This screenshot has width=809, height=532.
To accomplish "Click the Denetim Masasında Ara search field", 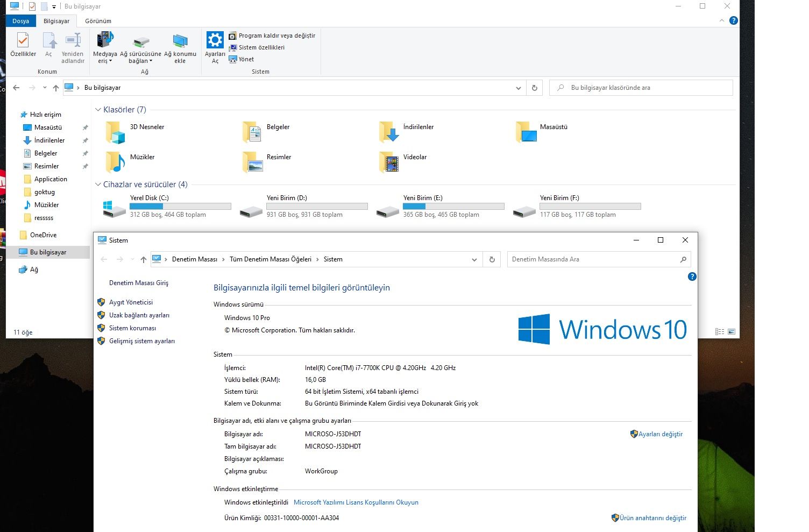I will tap(599, 259).
